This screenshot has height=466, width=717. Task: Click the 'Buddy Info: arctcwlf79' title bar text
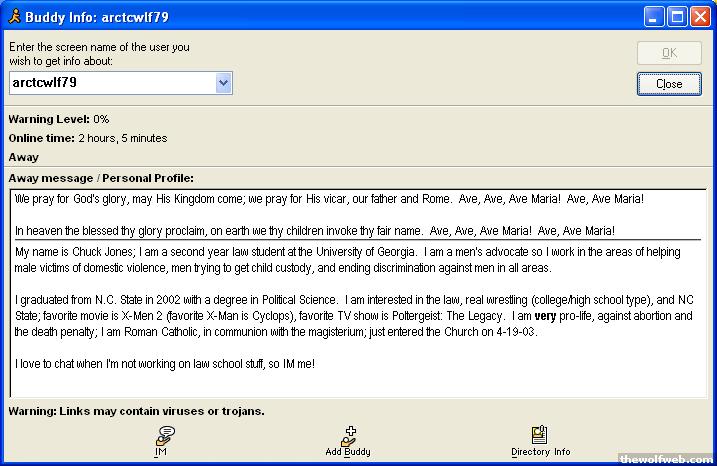(86, 15)
